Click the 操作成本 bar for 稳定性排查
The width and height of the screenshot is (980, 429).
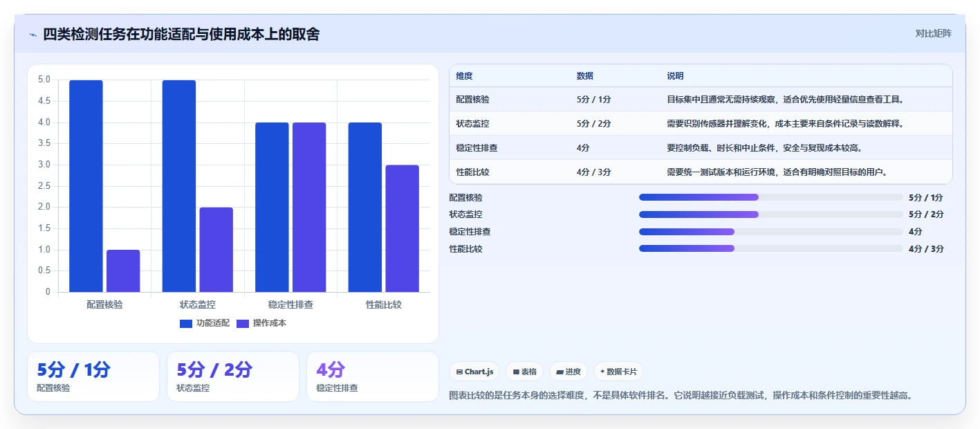309,208
